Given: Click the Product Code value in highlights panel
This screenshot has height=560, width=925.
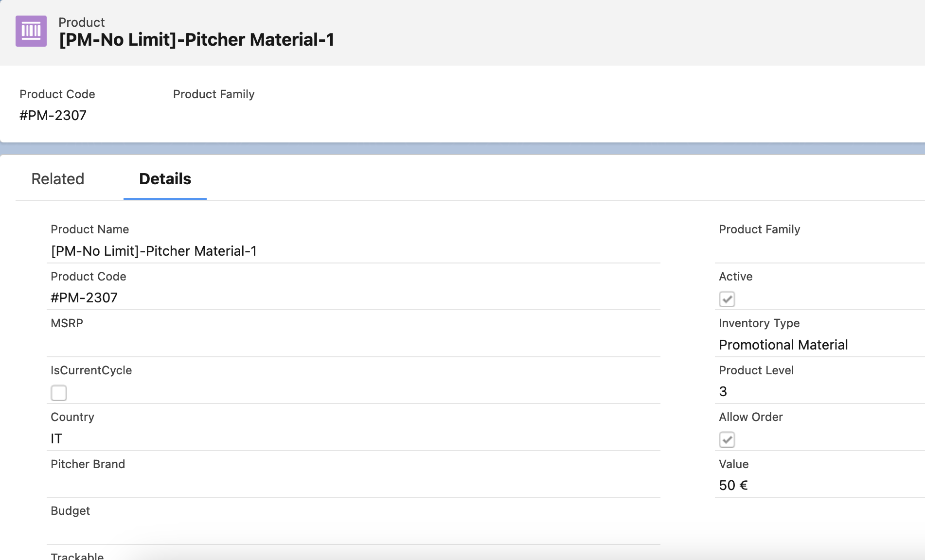Looking at the screenshot, I should (x=53, y=115).
